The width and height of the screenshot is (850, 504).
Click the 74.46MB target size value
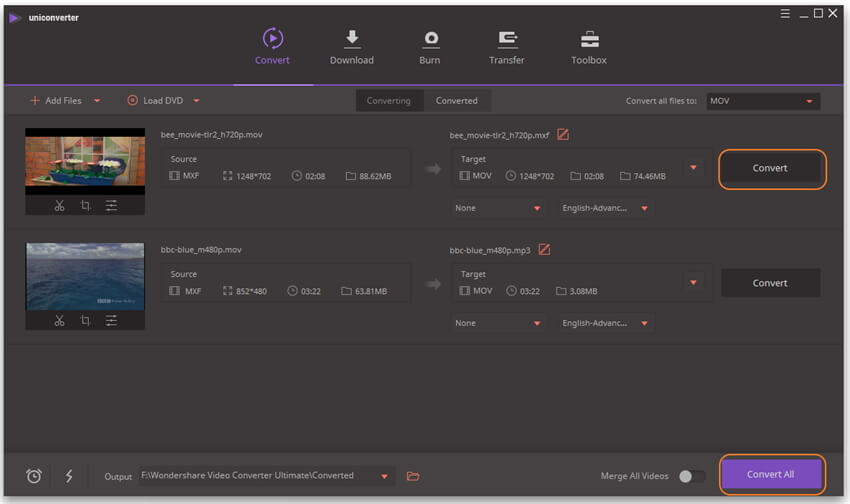(649, 176)
